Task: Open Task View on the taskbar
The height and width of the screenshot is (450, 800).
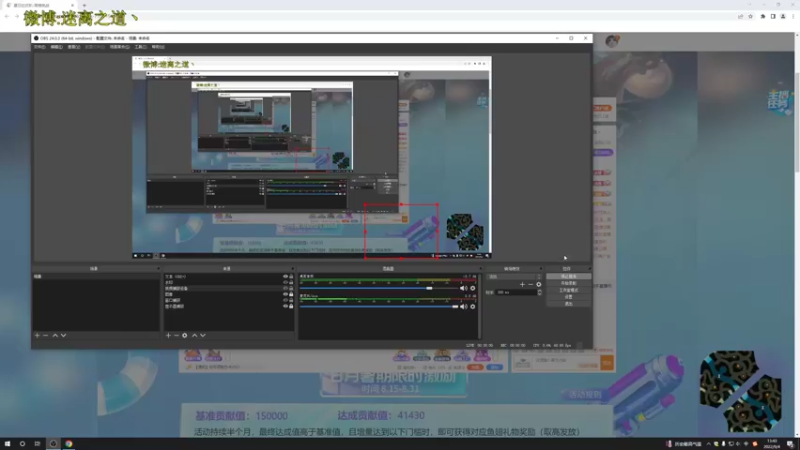Action: (37, 444)
